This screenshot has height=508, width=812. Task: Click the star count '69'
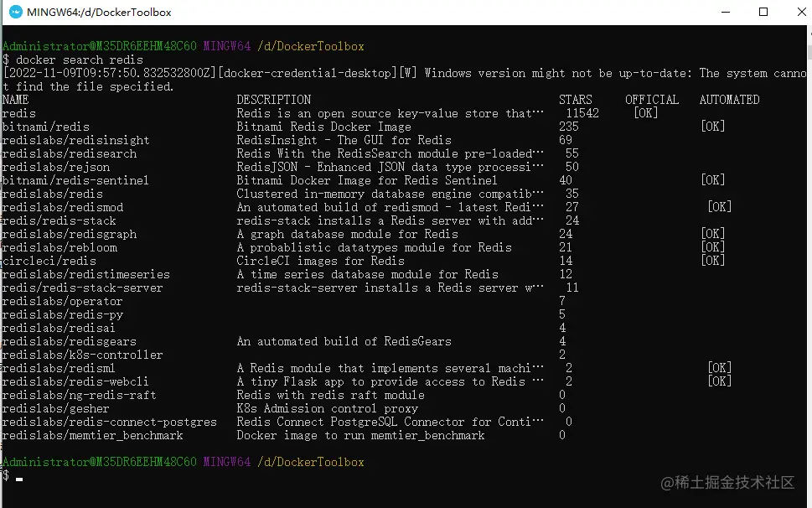click(566, 140)
